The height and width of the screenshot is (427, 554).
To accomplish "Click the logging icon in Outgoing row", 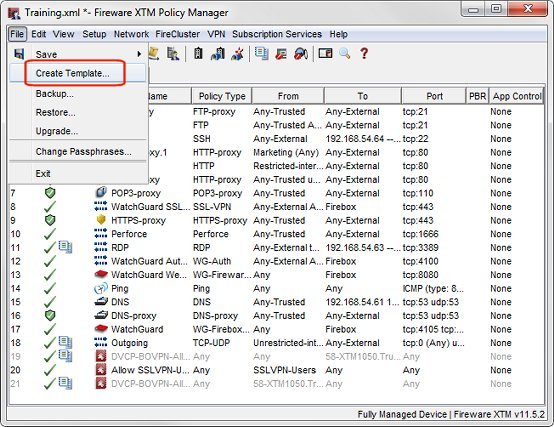I will 65,342.
